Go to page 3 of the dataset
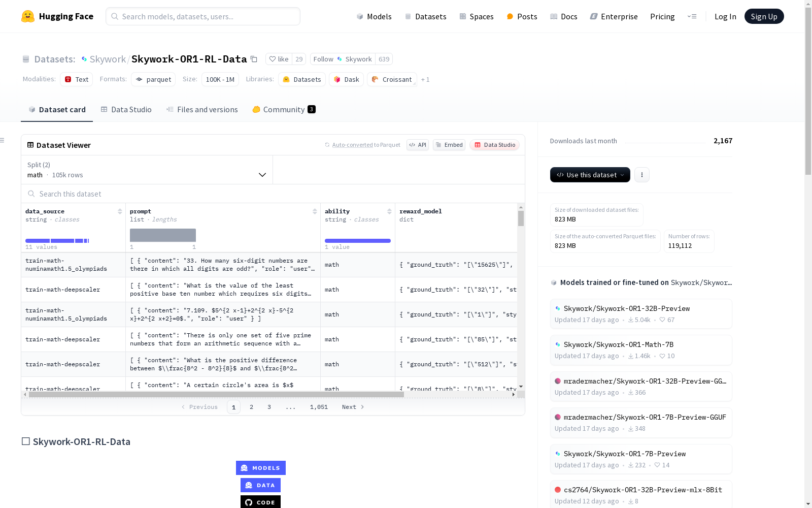The width and height of the screenshot is (812, 508). click(269, 407)
